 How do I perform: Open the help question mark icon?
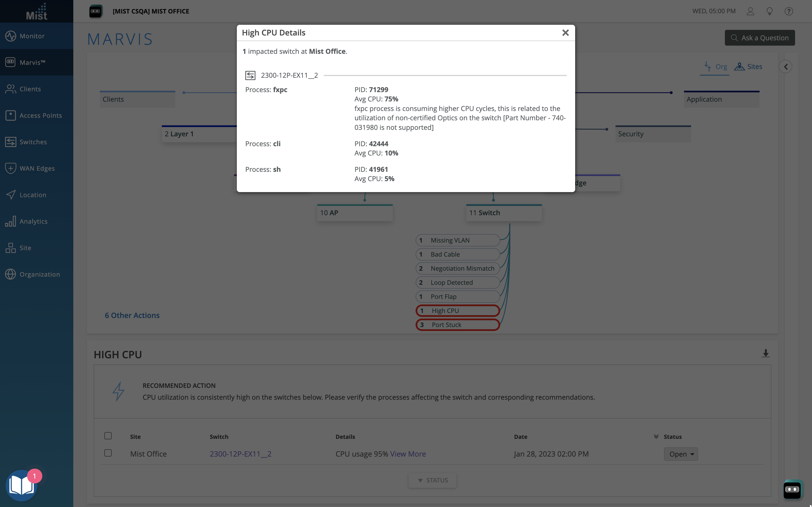789,11
